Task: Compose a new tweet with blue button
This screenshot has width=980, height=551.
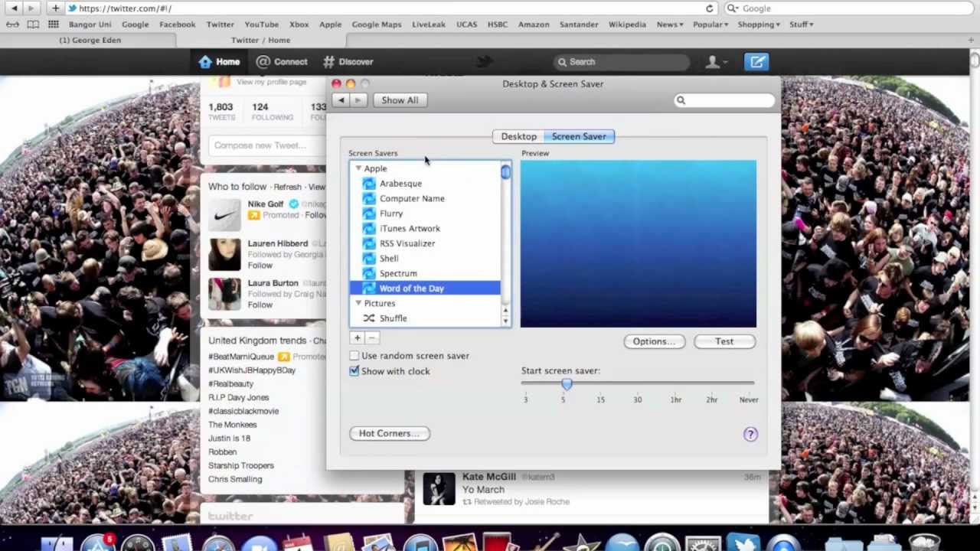Action: tap(756, 62)
